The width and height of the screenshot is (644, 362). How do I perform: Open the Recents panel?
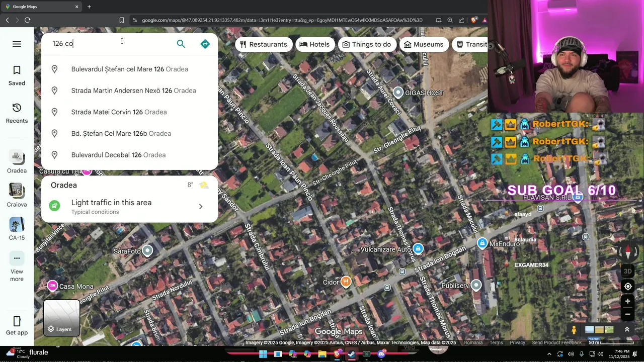pos(17,113)
